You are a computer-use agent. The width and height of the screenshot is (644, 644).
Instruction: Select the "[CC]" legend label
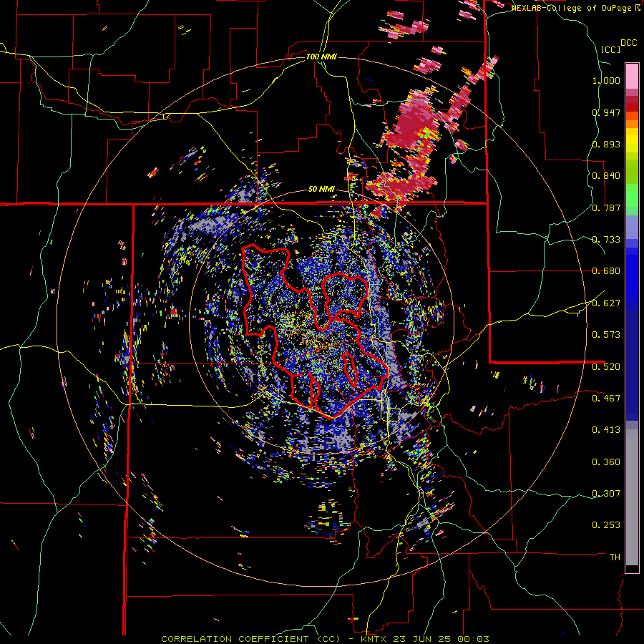click(611, 49)
